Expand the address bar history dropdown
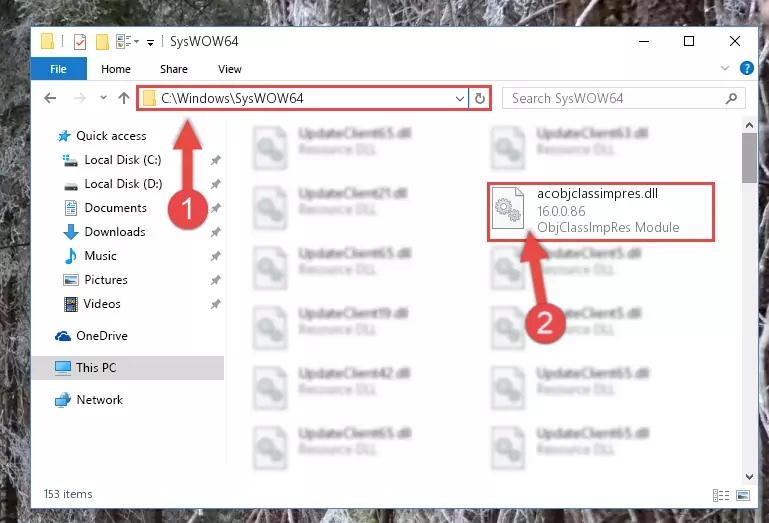Screen dimensions: 769x523 point(460,99)
